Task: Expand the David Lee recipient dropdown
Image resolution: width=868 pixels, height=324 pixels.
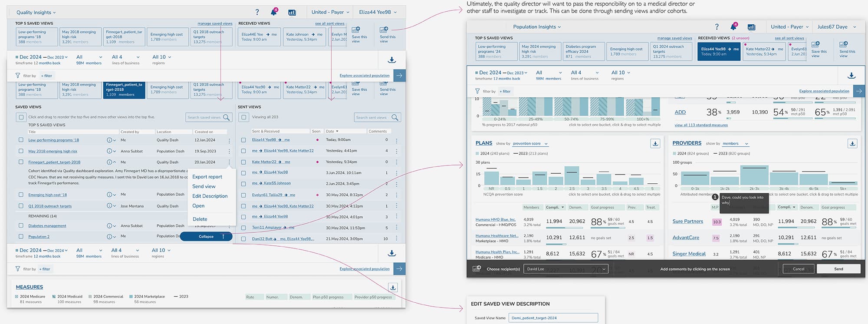Action: click(566, 269)
